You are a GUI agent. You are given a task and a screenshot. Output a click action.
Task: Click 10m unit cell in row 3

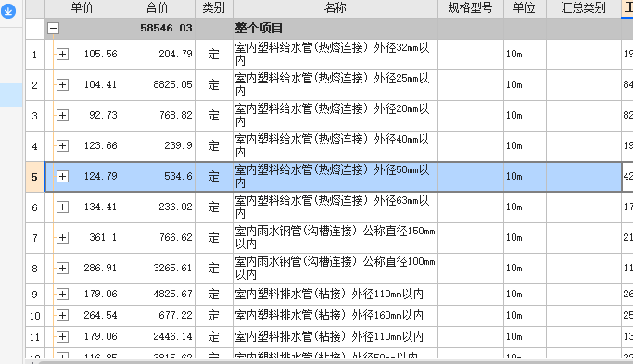tap(525, 116)
